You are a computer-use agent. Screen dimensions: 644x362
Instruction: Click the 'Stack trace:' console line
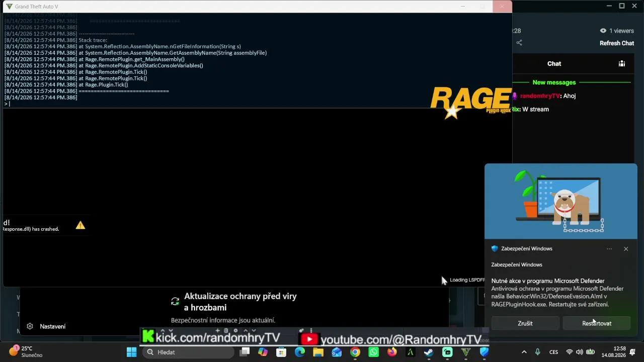pyautogui.click(x=93, y=40)
